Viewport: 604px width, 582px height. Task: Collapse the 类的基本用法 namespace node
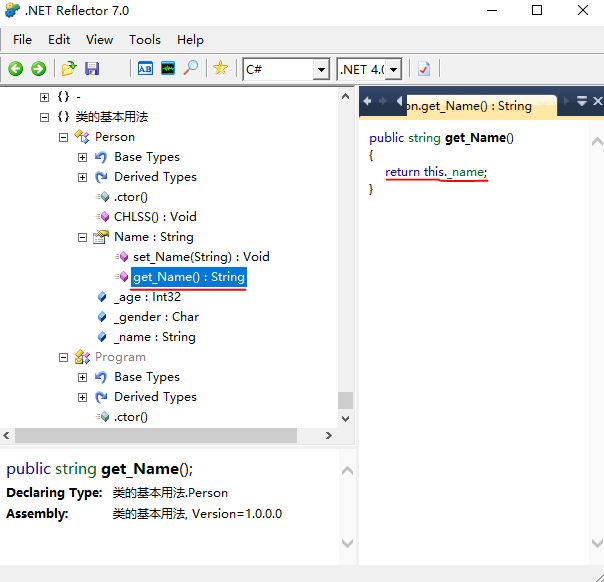click(x=45, y=117)
